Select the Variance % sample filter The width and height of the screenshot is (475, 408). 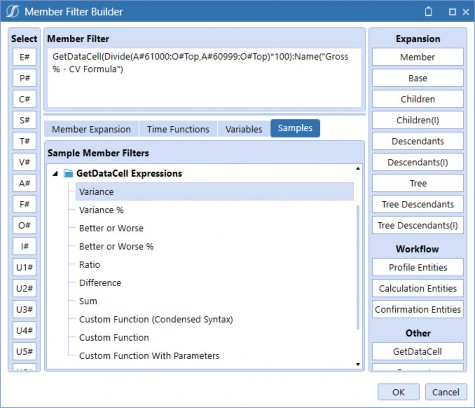tap(101, 210)
